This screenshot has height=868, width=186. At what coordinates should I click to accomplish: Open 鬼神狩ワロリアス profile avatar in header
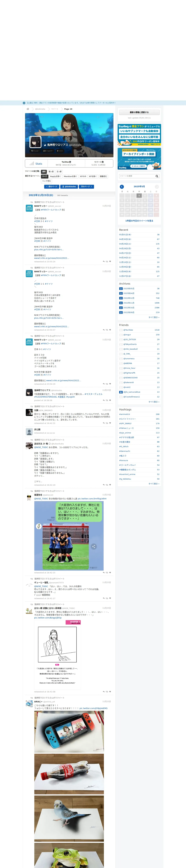pyautogui.click(x=35, y=142)
